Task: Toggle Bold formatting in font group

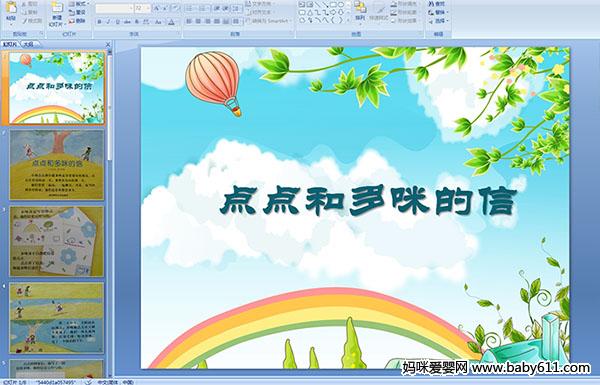Action: click(x=99, y=22)
